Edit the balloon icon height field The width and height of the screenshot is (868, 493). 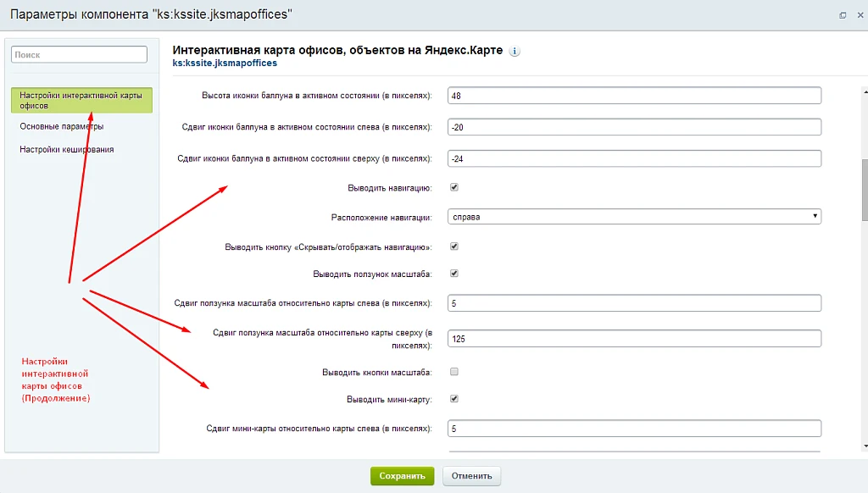click(634, 95)
